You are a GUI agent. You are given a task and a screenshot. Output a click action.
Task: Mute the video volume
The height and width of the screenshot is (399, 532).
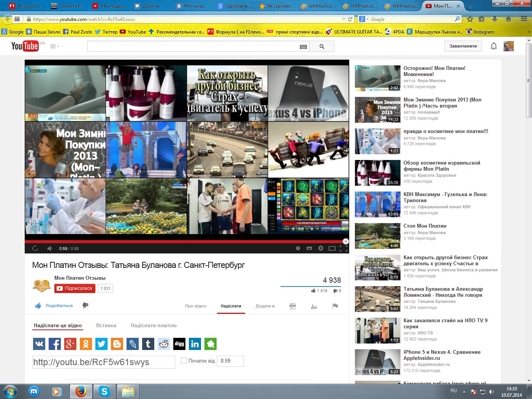pyautogui.click(x=50, y=249)
